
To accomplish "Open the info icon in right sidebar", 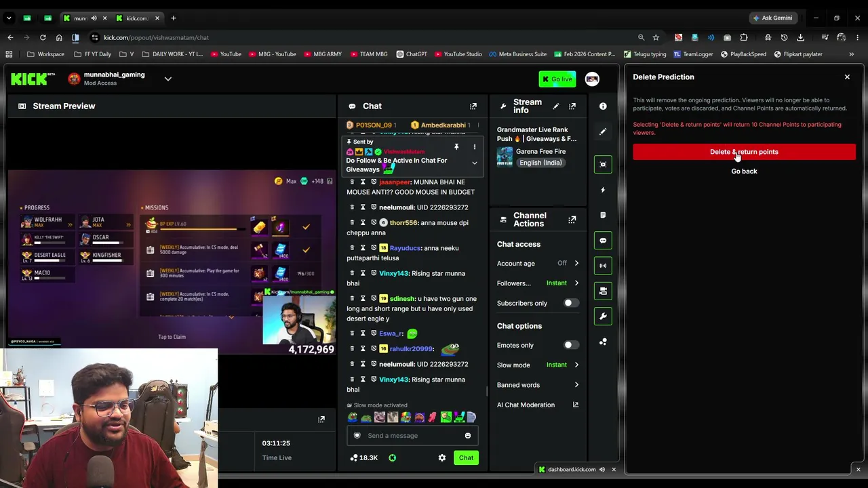I will pos(603,106).
